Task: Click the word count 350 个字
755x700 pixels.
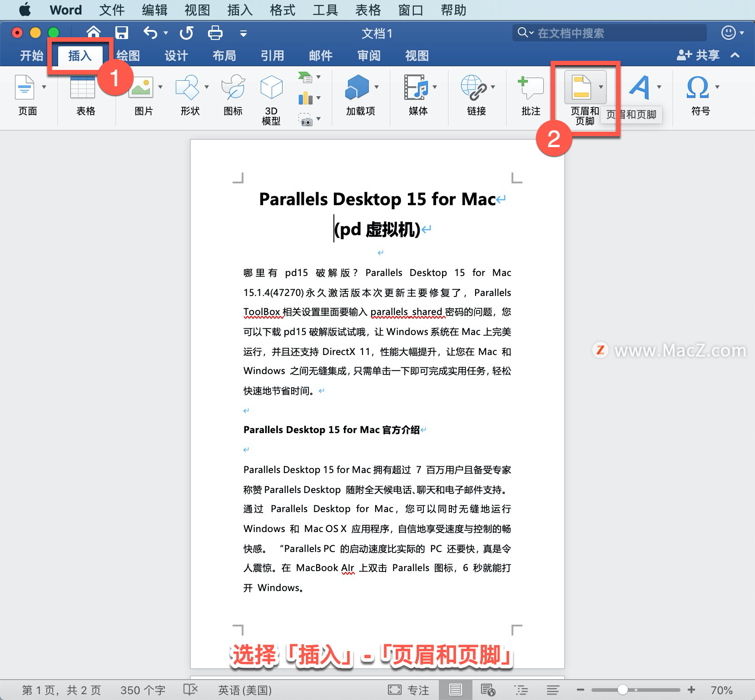Action: (143, 690)
